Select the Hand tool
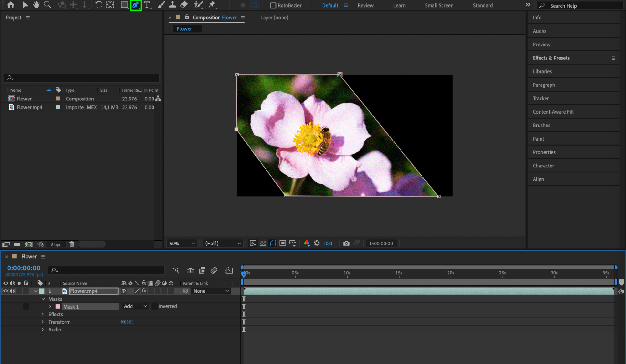Image resolution: width=626 pixels, height=364 pixels. pos(36,5)
